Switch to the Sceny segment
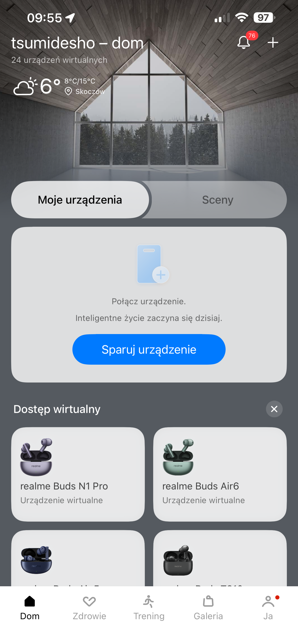This screenshot has width=298, height=644. click(x=218, y=200)
